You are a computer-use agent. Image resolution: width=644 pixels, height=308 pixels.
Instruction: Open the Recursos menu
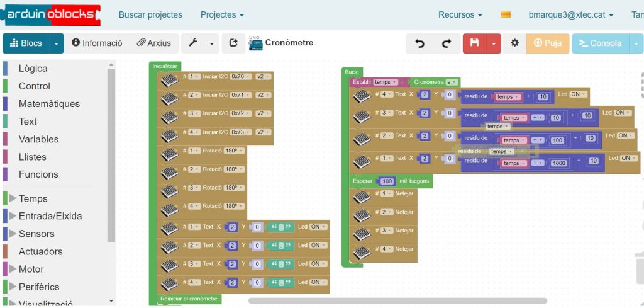click(460, 14)
